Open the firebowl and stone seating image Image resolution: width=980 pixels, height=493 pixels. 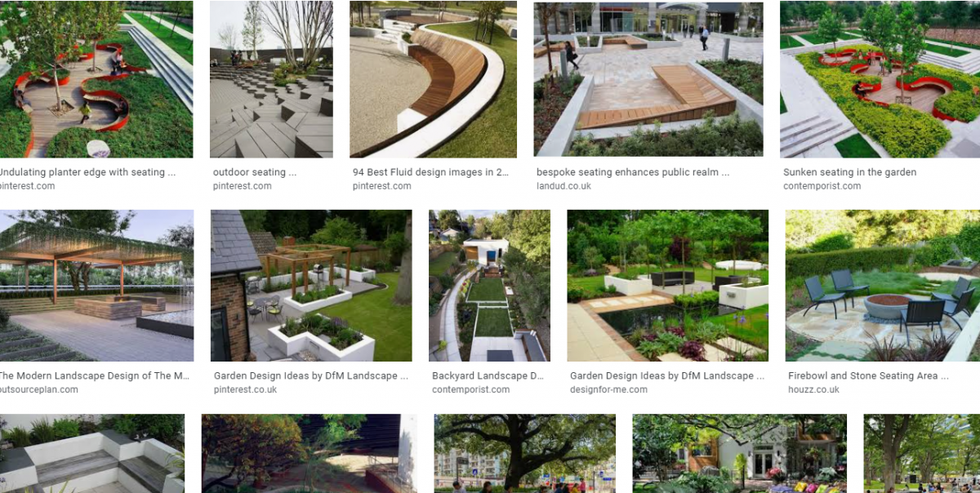click(x=883, y=286)
